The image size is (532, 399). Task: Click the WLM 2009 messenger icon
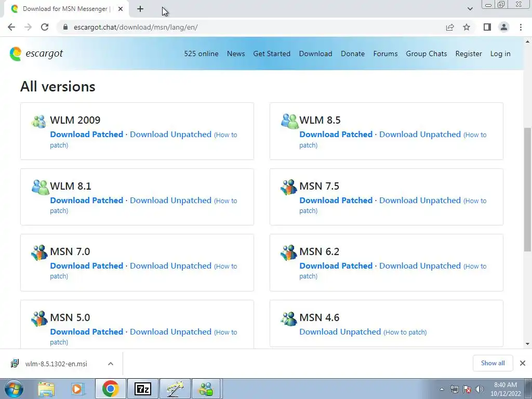pyautogui.click(x=38, y=121)
